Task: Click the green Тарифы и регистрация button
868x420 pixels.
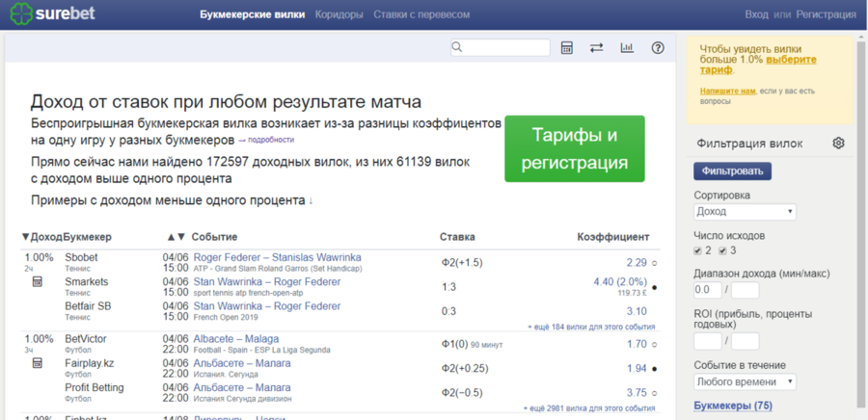Action: click(x=574, y=148)
